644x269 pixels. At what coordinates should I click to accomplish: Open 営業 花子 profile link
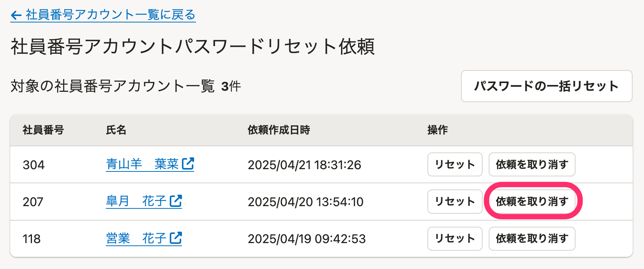136,239
